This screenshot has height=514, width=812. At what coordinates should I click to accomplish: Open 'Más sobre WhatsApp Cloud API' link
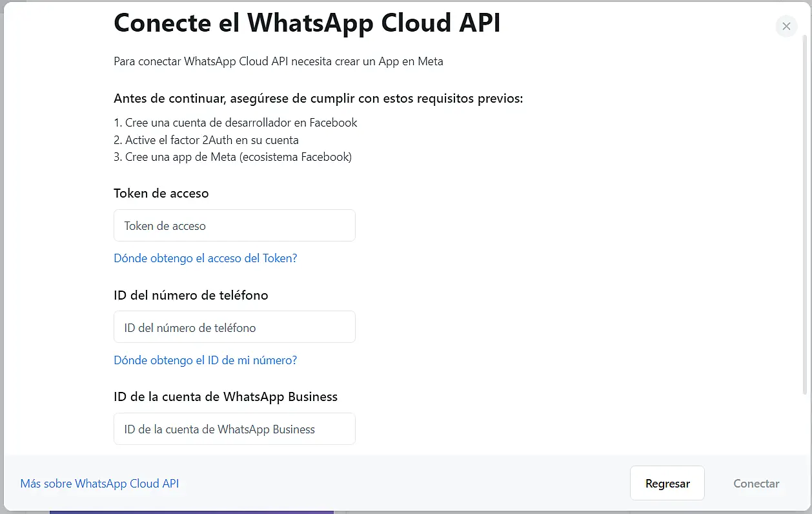[x=99, y=484]
